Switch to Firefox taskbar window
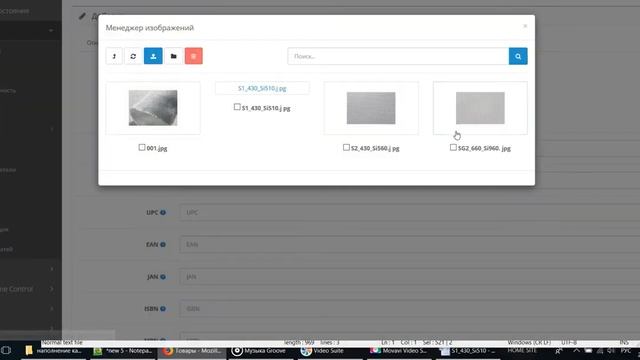640x360 pixels. point(192,351)
